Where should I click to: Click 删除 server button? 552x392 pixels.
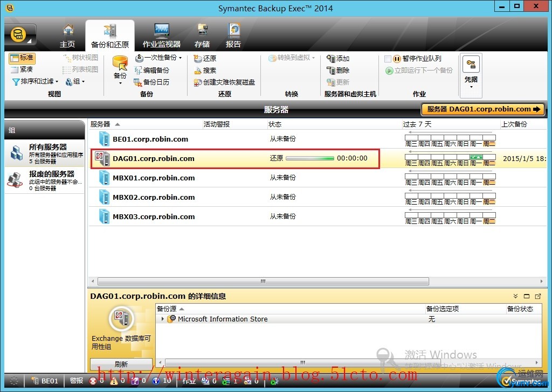click(x=338, y=71)
